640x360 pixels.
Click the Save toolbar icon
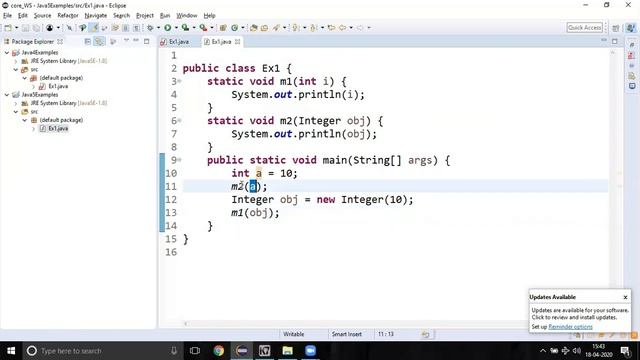click(25, 28)
